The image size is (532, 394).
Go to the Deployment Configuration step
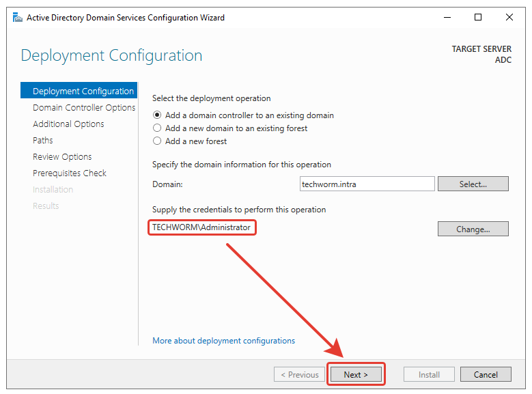click(x=83, y=92)
